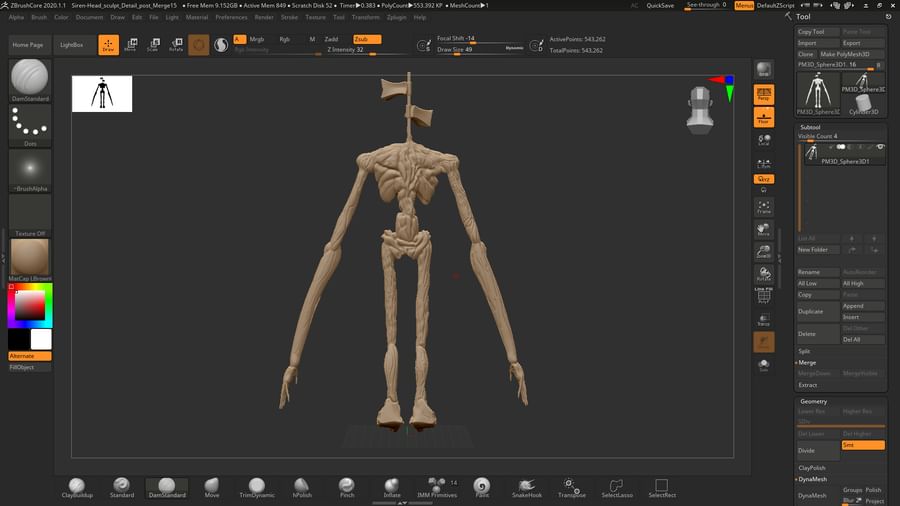Select the SelectLasso brush
Screen dimensions: 900x506
tap(617, 488)
